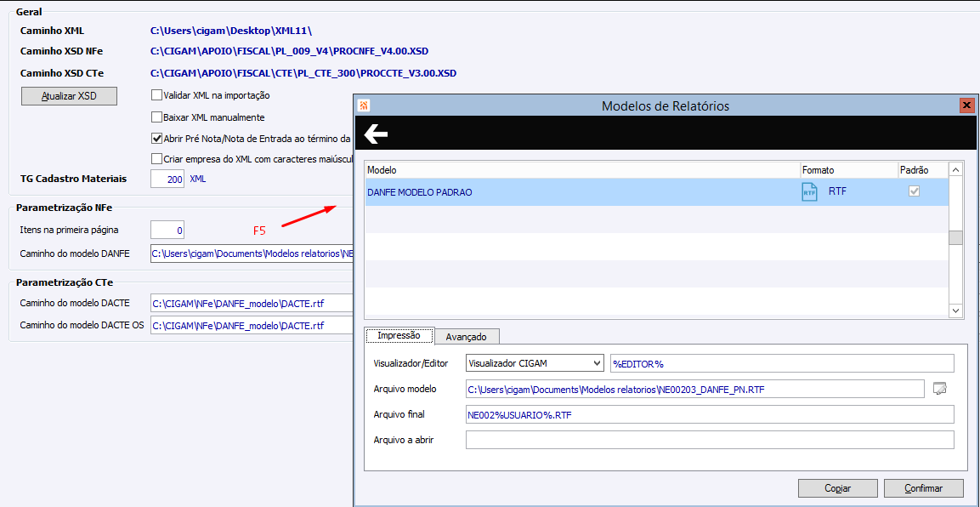
Task: Click the model list scroll-down arrow
Action: click(x=955, y=310)
